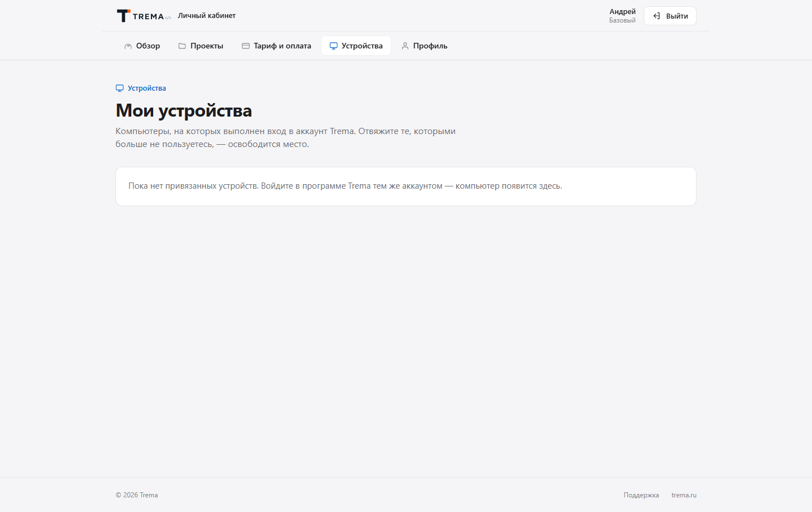The width and height of the screenshot is (812, 512).
Task: Open the Профиль tab
Action: [x=424, y=46]
